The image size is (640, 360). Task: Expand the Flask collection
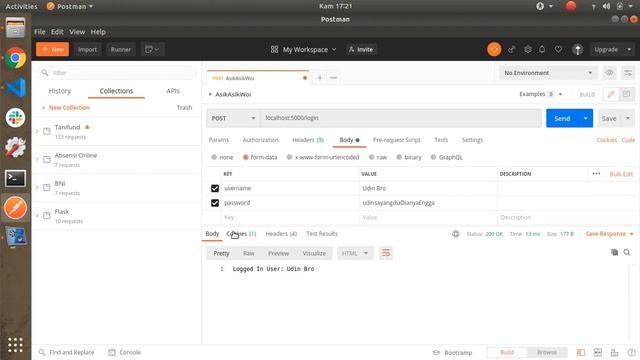tap(37, 216)
